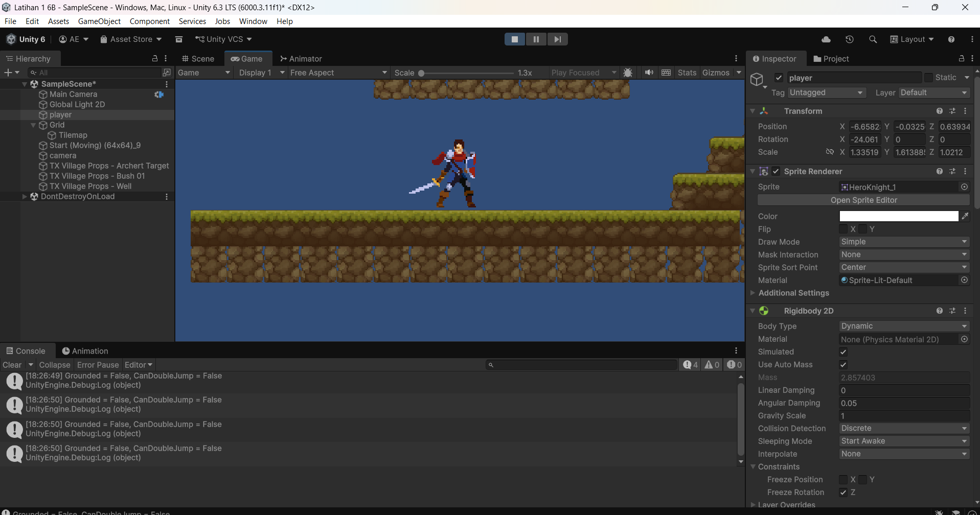Open the package manager icon beside Asset Store
Image resolution: width=980 pixels, height=515 pixels.
click(x=178, y=39)
